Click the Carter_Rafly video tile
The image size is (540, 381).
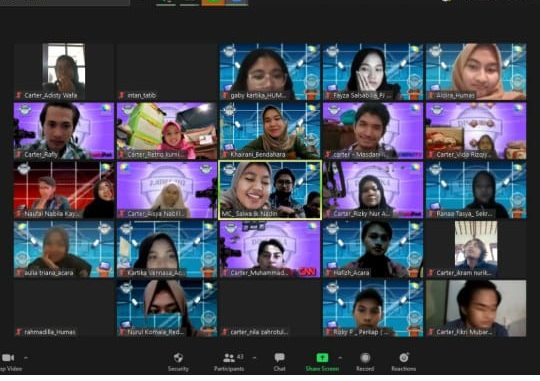pyautogui.click(x=64, y=131)
